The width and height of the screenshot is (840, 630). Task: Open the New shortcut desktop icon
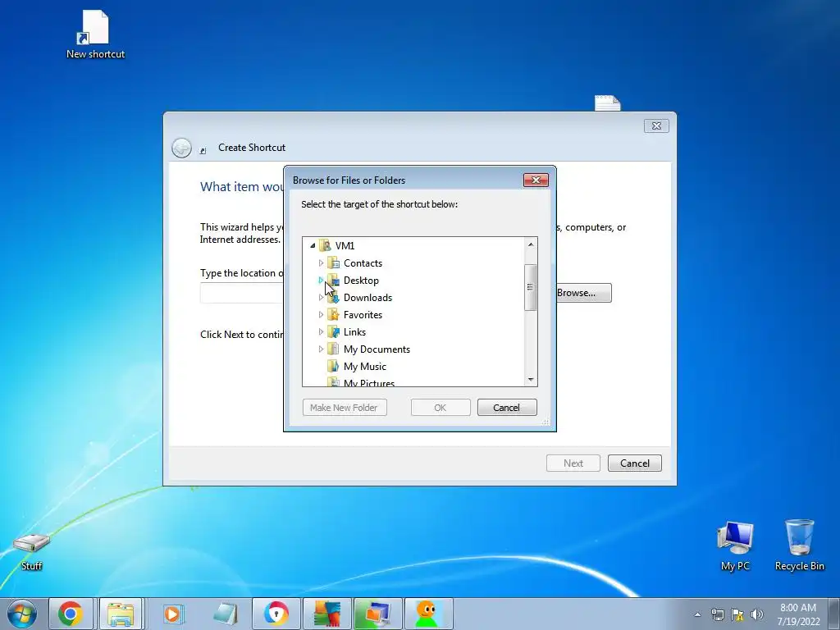click(x=95, y=34)
